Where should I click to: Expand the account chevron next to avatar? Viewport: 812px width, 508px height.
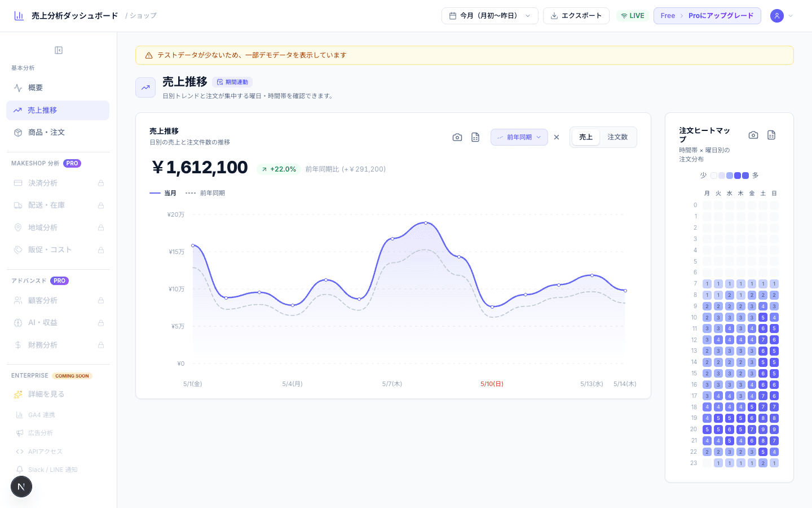(791, 16)
